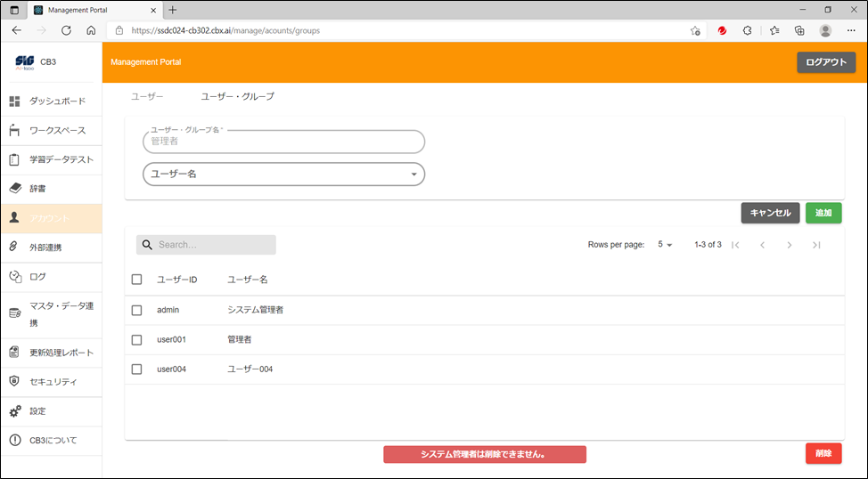The width and height of the screenshot is (868, 479).
Task: Switch to the ユーザー tab
Action: (147, 96)
